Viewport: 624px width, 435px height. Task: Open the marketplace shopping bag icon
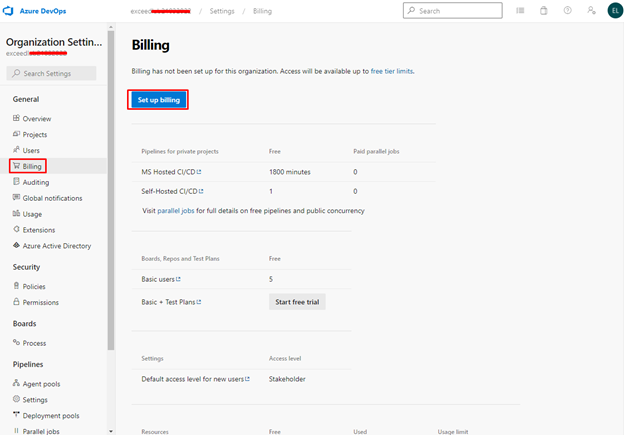tap(544, 11)
